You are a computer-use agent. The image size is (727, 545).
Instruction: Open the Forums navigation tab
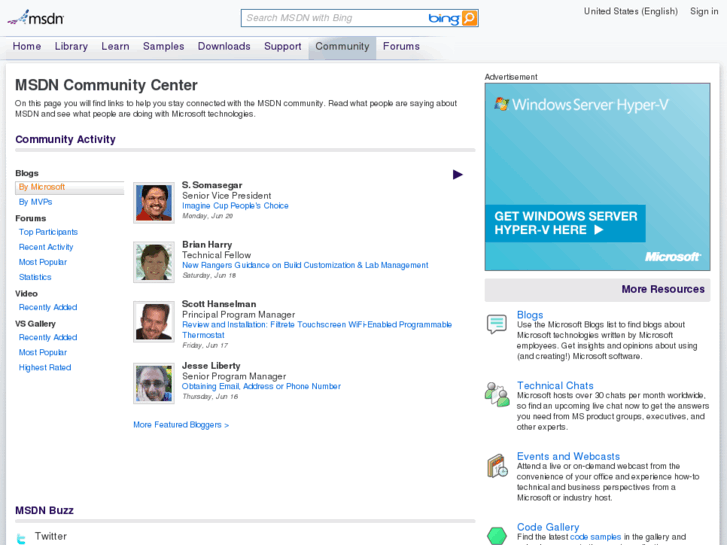pyautogui.click(x=402, y=46)
